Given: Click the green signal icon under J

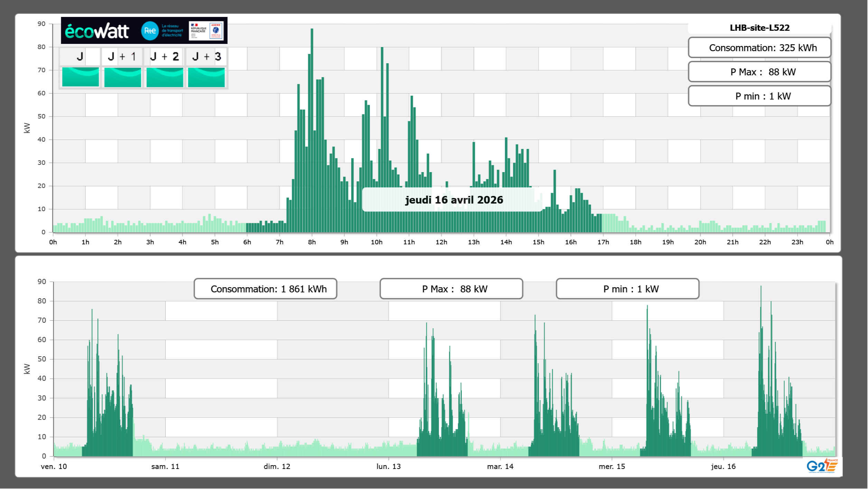Looking at the screenshot, I should [x=80, y=77].
